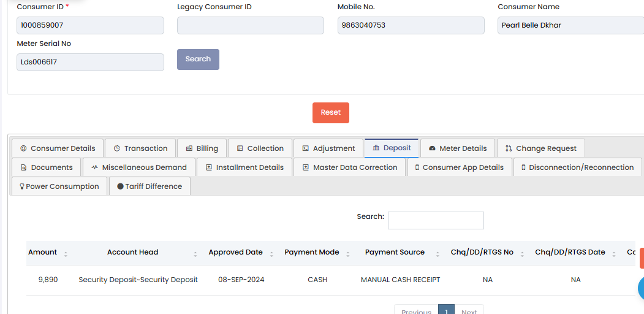Click the Search button
The height and width of the screenshot is (314, 644).
click(x=198, y=59)
